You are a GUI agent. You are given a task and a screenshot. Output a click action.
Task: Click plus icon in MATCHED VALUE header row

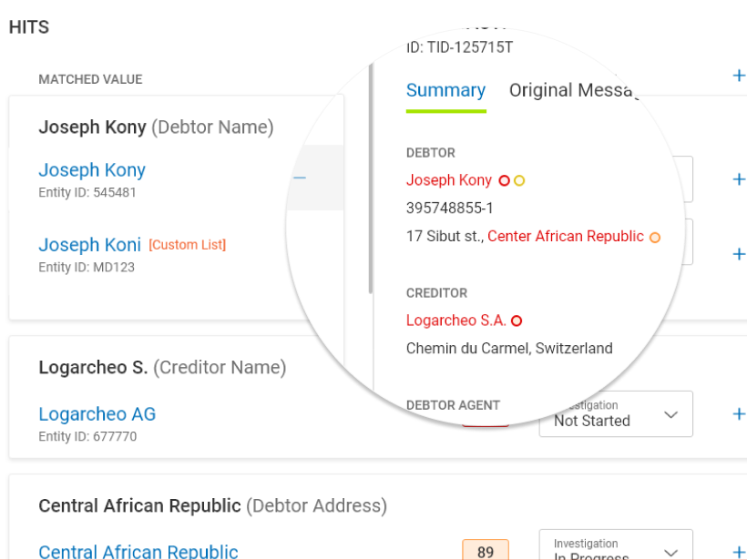coord(739,76)
